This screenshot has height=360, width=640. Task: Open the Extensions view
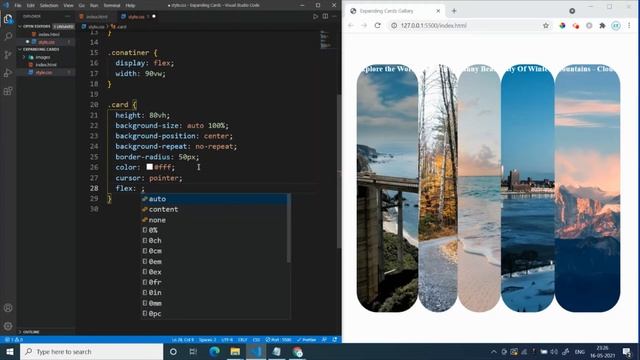(x=8, y=91)
